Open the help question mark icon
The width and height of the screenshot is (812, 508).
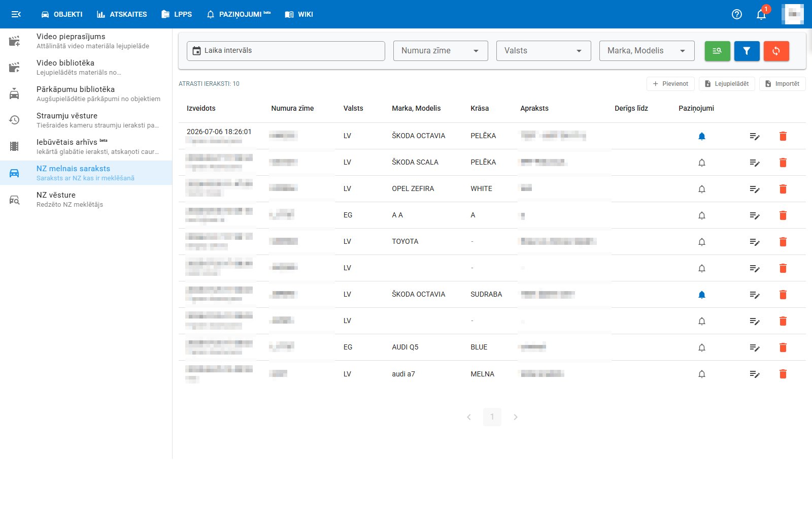737,14
